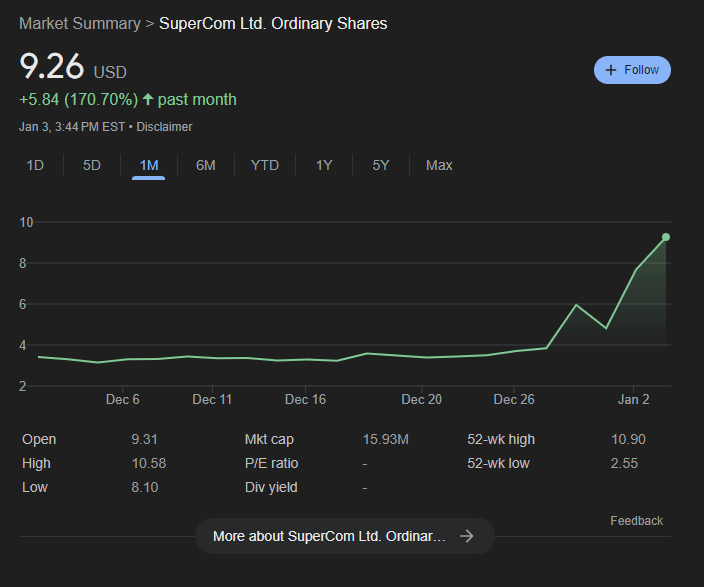Click the Low value 8.10
704x587 pixels.
coord(145,487)
